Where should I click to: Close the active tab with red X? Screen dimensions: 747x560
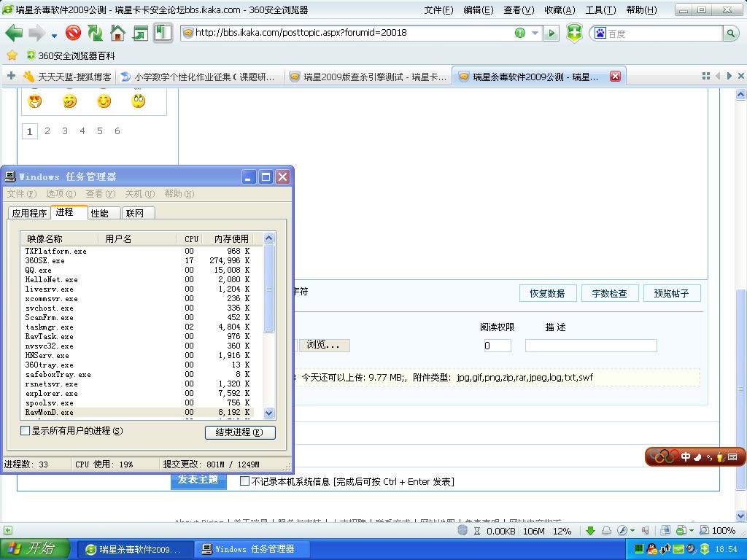(x=615, y=76)
